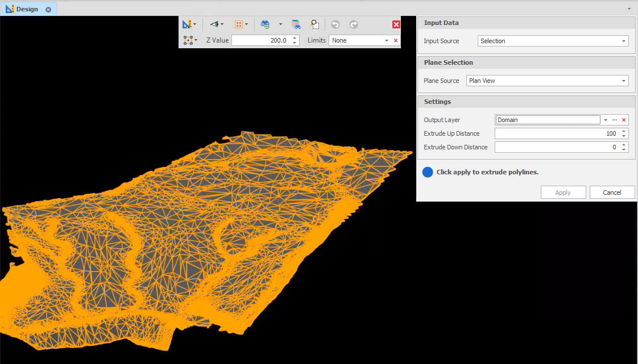Click the orange grid selection icon
The image size is (638, 364).
[239, 24]
